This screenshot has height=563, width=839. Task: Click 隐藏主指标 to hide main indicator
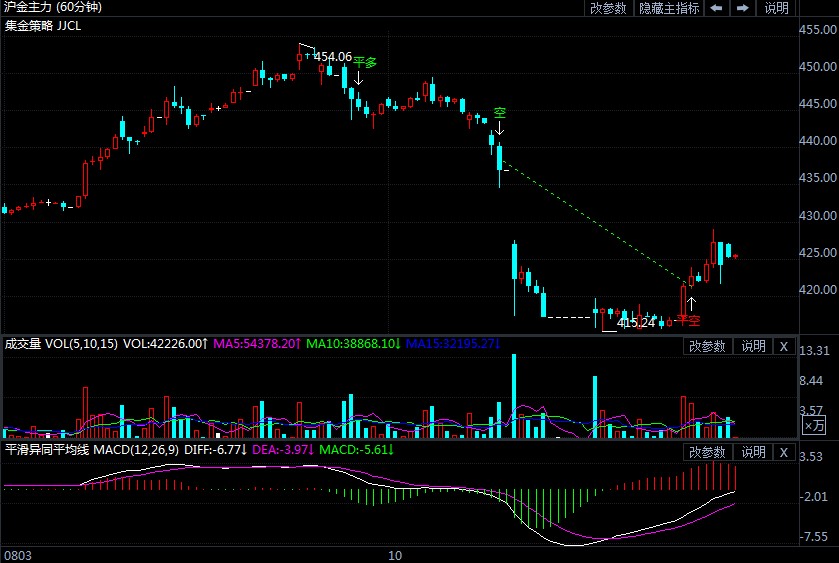click(669, 8)
